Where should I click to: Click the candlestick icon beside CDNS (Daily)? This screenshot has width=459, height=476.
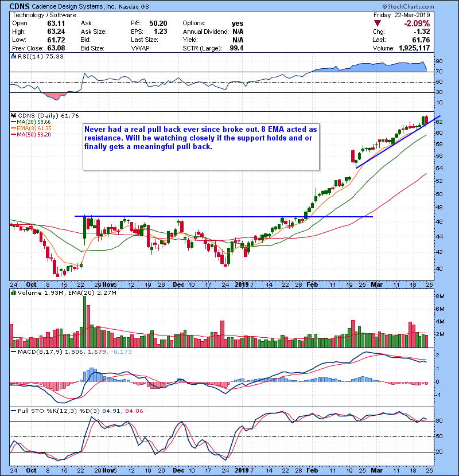(x=13, y=116)
